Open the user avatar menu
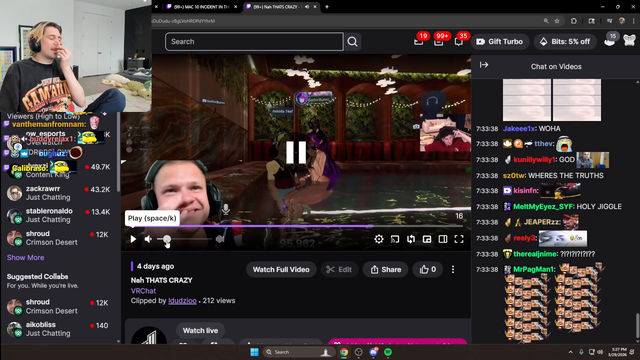Image resolution: width=640 pixels, height=360 pixels. click(x=629, y=40)
